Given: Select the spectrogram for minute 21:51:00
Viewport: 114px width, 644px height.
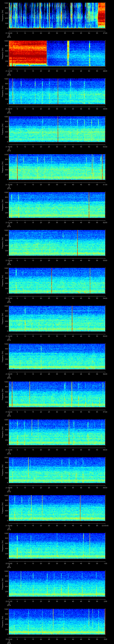Looking at the screenshot, I should click(57, 205).
